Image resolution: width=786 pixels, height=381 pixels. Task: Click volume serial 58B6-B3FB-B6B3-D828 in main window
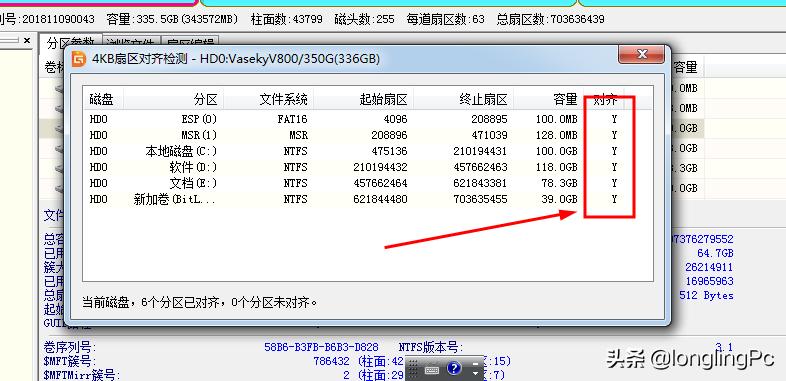click(x=321, y=347)
